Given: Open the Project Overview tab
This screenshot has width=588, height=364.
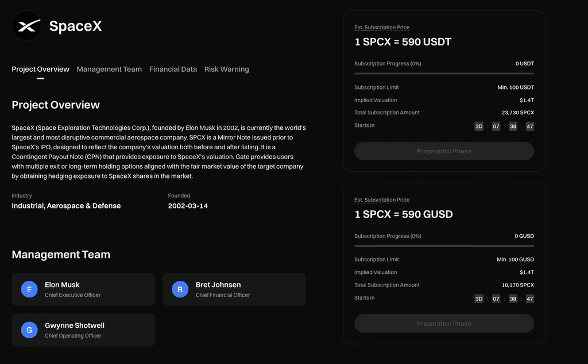Looking at the screenshot, I should tap(40, 69).
